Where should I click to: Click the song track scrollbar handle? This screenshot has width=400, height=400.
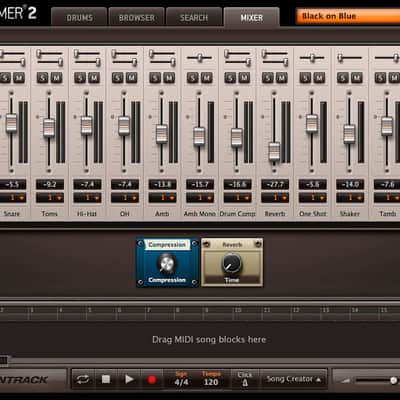tap(4, 360)
